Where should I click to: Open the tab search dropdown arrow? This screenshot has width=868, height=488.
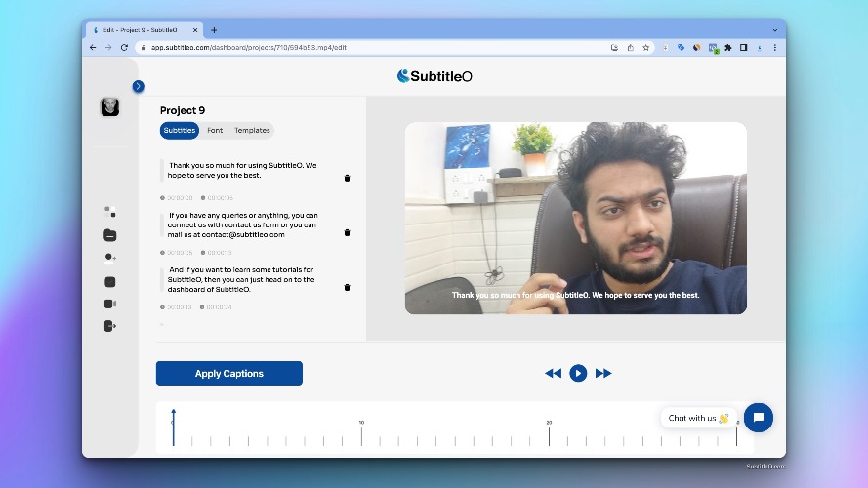pos(775,30)
